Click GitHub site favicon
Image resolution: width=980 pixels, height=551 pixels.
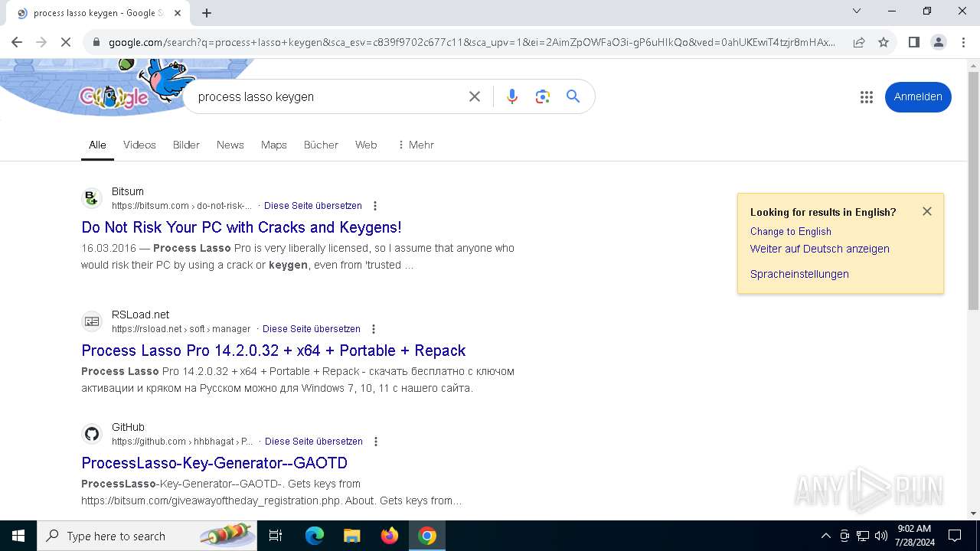click(92, 434)
